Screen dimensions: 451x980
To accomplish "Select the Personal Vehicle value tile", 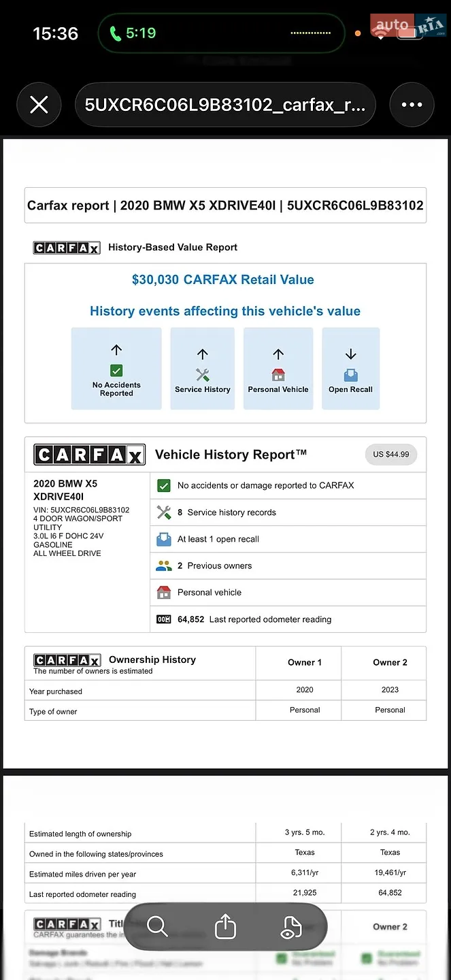I will coord(278,369).
